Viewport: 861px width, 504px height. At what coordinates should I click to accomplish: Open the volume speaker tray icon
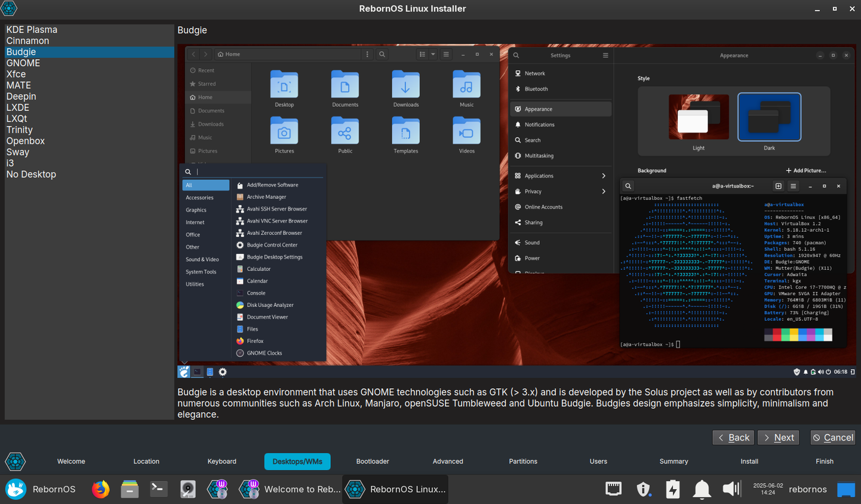click(731, 489)
